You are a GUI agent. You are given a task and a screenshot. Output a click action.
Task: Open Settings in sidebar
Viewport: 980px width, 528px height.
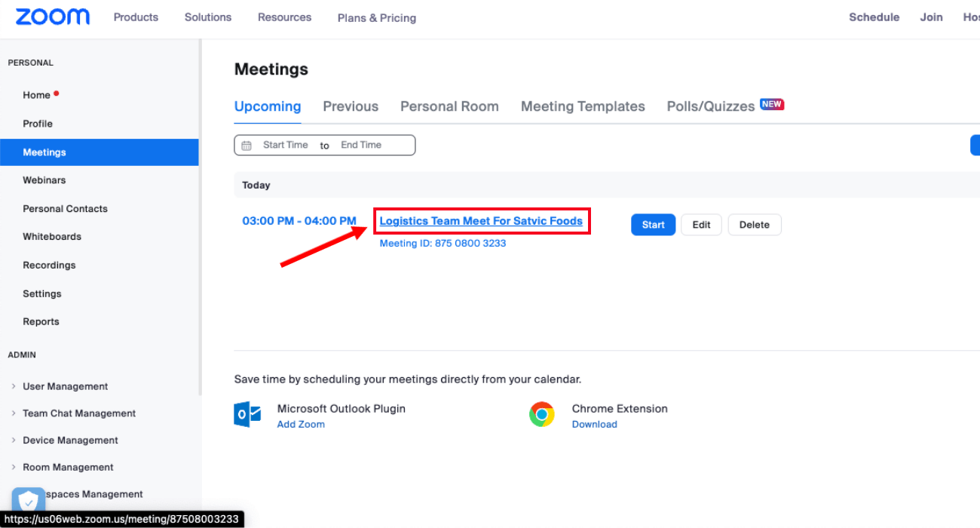click(x=42, y=294)
